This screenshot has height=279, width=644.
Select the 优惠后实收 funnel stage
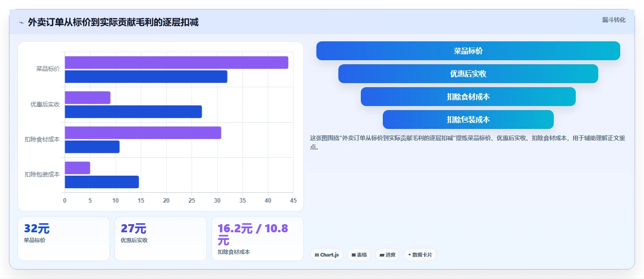click(468, 74)
